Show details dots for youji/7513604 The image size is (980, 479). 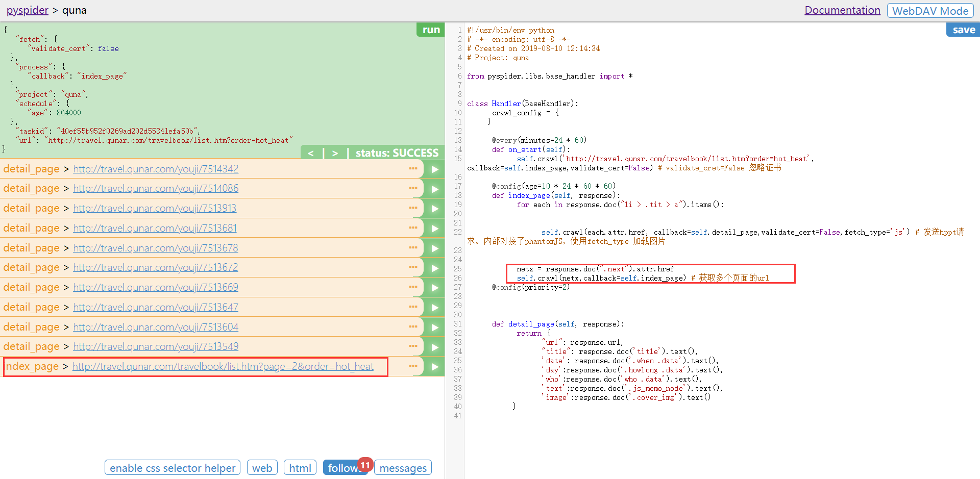[x=413, y=326]
